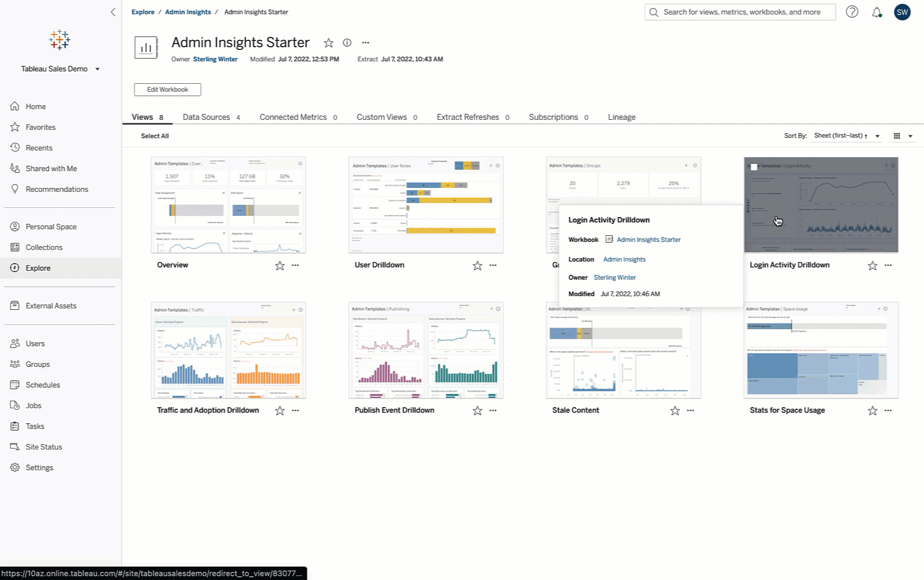Switch to Data Sources tab
Screen dimensions: 924x580
(x=211, y=117)
